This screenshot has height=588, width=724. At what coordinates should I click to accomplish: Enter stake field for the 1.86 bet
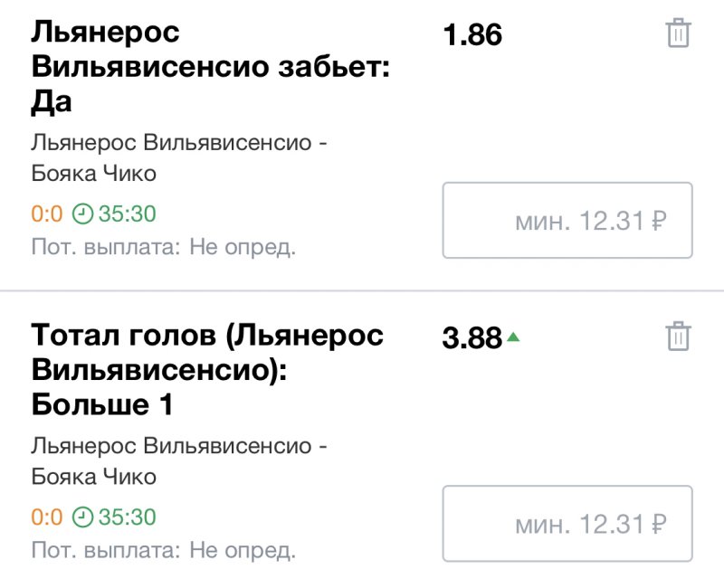[x=567, y=221]
